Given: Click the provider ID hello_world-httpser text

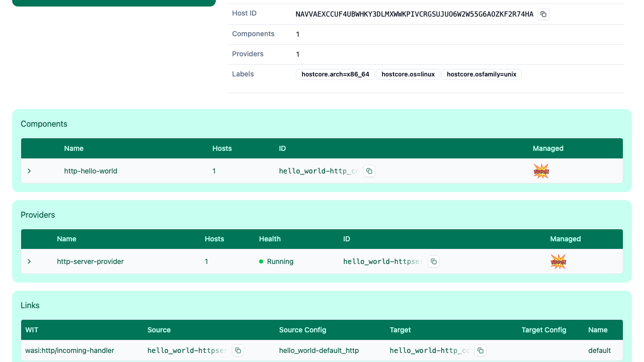Looking at the screenshot, I should (x=383, y=261).
